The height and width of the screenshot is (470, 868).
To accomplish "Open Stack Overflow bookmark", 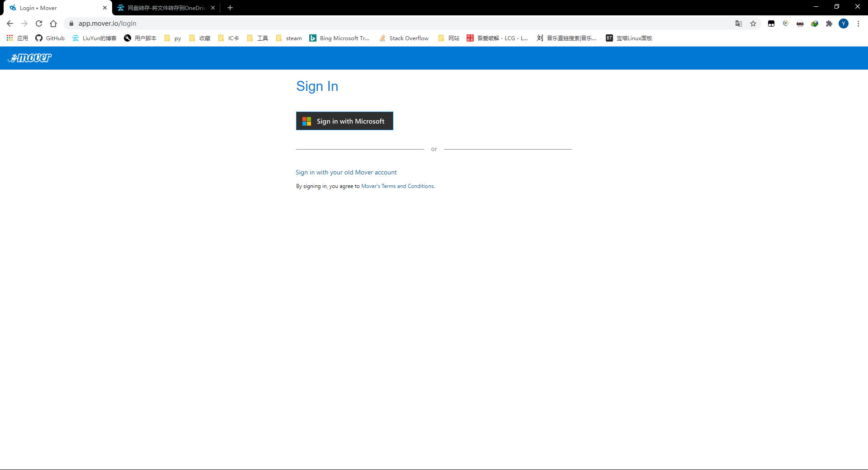I will click(x=404, y=38).
